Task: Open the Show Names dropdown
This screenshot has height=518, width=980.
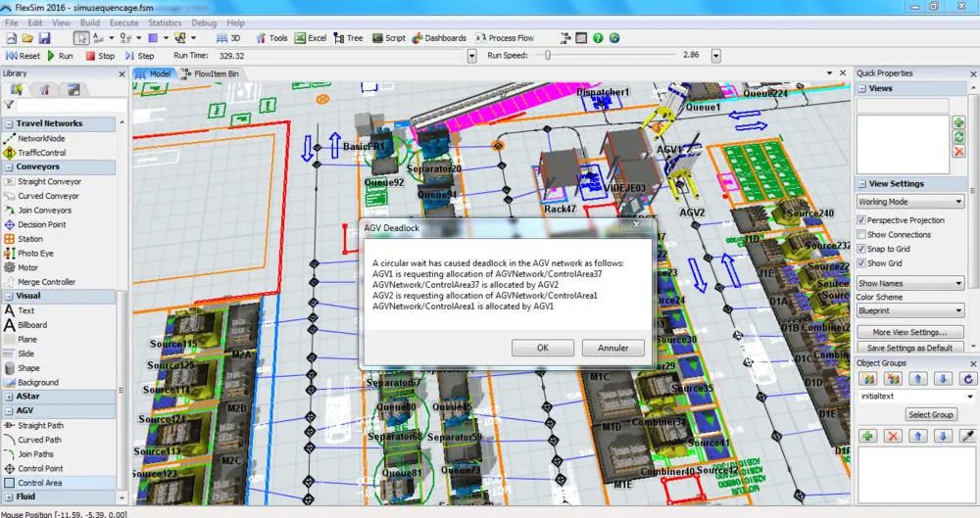Action: pos(910,283)
